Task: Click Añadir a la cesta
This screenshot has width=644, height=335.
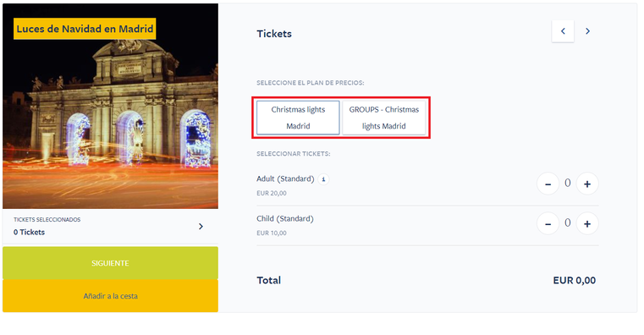Action: click(x=110, y=296)
